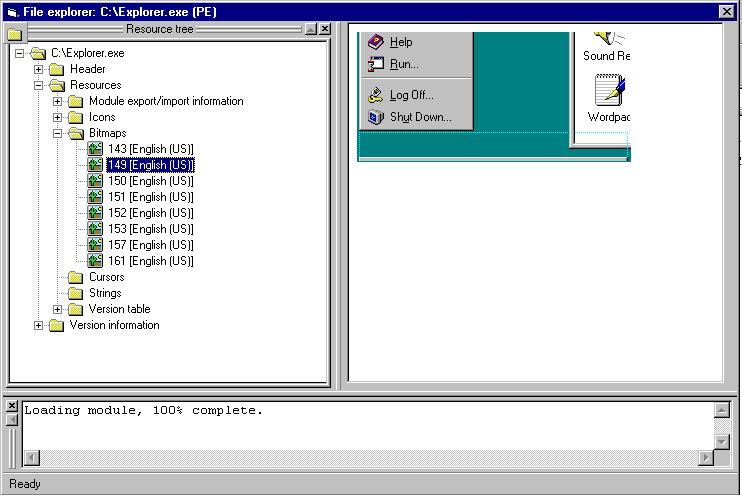The image size is (742, 499).
Task: Close the Resource tree panel
Action: click(326, 29)
